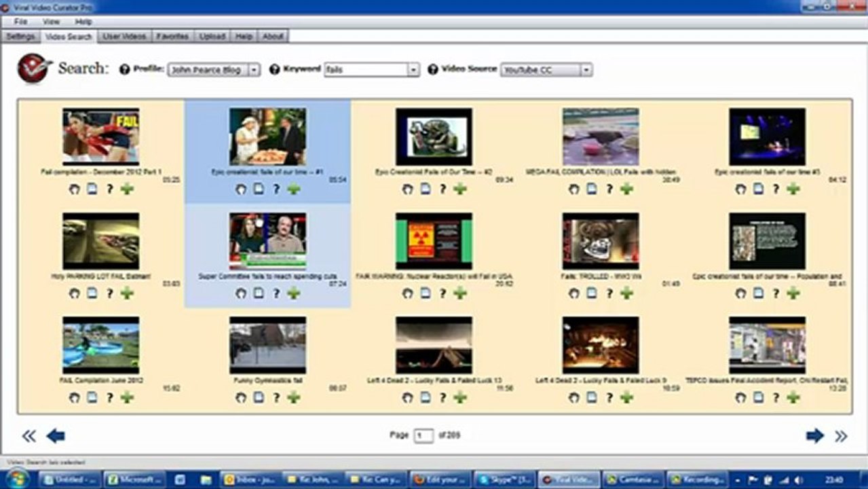Click green plus under TEPCO Final Accident Report video

pyautogui.click(x=793, y=397)
